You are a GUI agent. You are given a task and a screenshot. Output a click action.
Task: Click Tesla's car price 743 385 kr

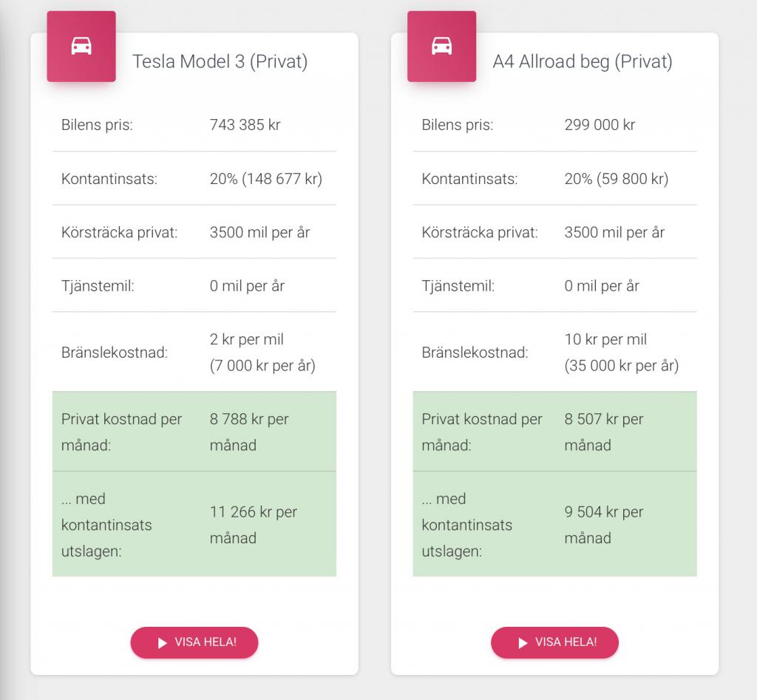[245, 125]
